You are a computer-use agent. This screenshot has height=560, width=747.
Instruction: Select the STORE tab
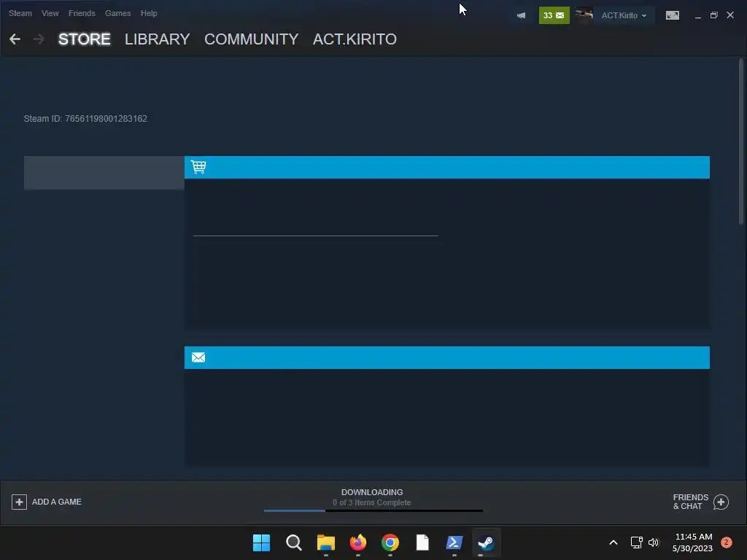[x=85, y=39]
